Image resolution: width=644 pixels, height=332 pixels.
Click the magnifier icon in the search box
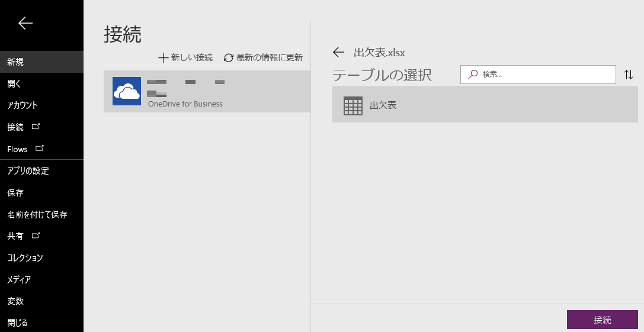coord(473,75)
